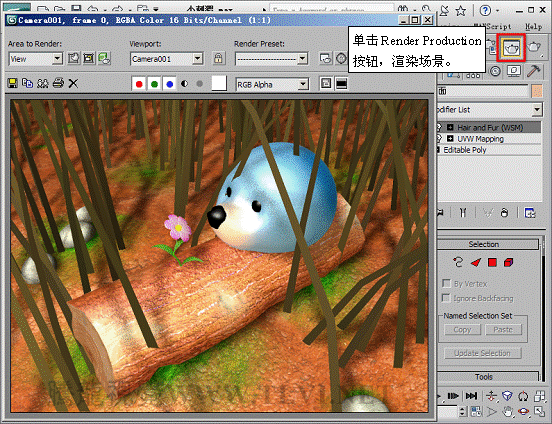Viewport: 552px width, 424px height.
Task: Toggle the red channel display
Action: (139, 84)
